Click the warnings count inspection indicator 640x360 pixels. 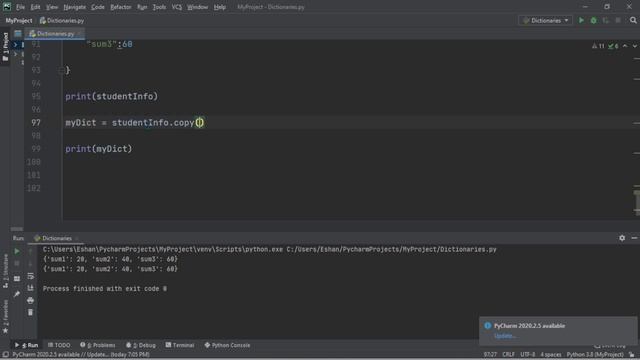click(x=598, y=46)
